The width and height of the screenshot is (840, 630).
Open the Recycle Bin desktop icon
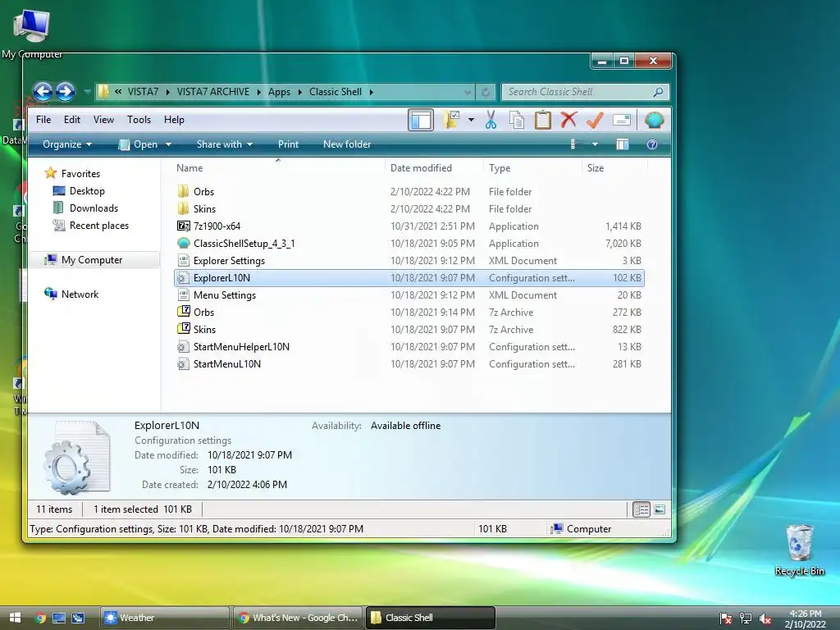799,550
